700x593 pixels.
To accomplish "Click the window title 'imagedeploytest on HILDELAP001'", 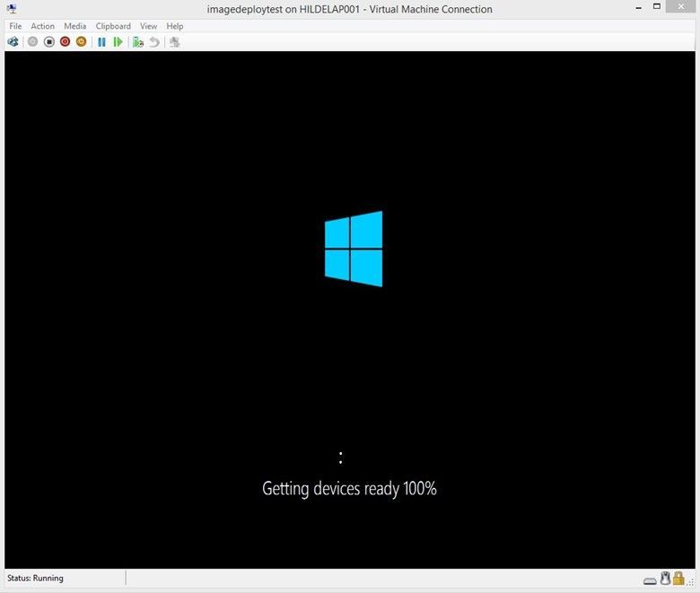I will [x=283, y=9].
